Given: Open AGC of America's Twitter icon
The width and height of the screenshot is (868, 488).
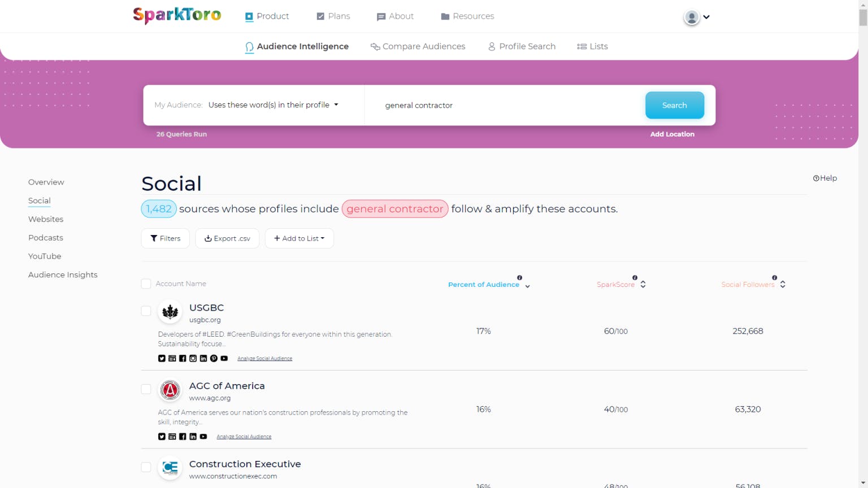Looking at the screenshot, I should (x=162, y=437).
